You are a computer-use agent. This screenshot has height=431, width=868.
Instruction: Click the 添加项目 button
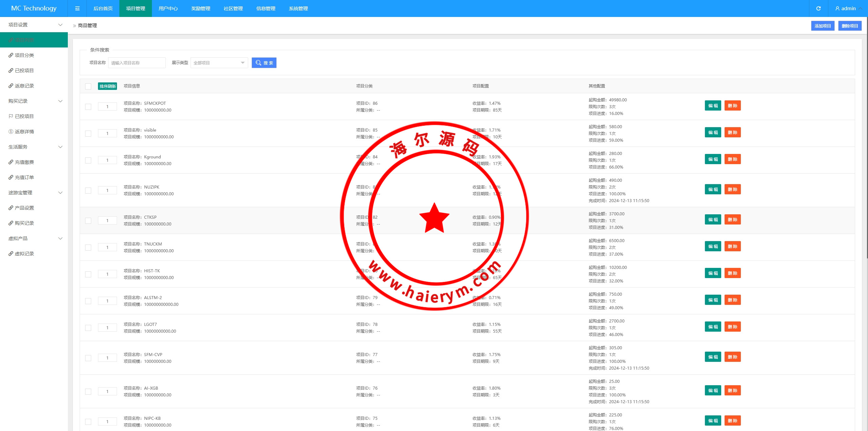[x=823, y=26]
